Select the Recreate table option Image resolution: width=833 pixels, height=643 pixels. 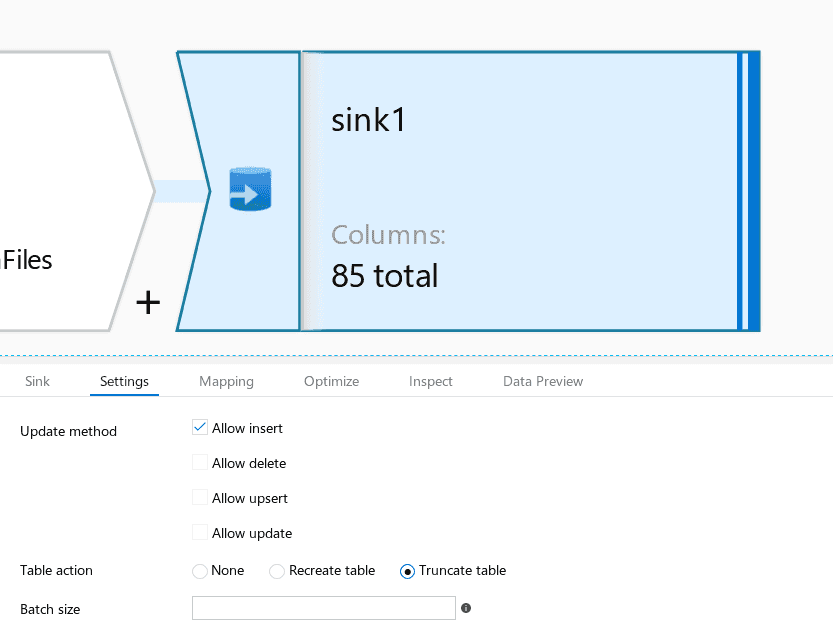coord(277,571)
